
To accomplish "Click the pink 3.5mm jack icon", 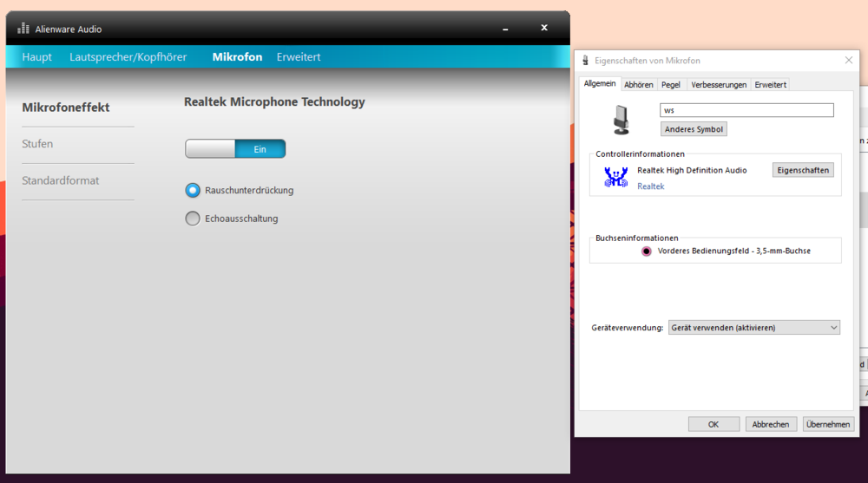I will click(x=646, y=251).
